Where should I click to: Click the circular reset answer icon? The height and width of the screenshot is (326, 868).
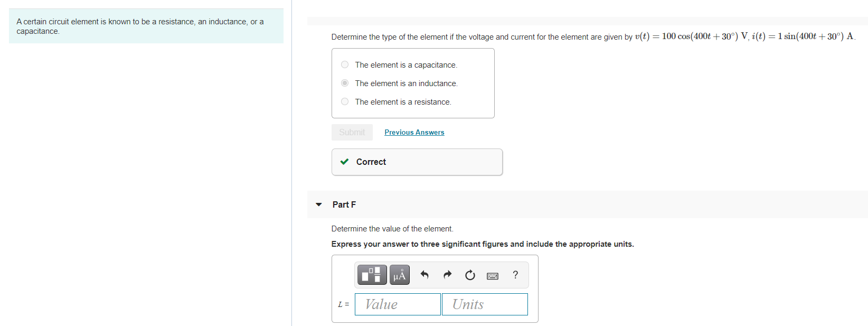pyautogui.click(x=470, y=275)
